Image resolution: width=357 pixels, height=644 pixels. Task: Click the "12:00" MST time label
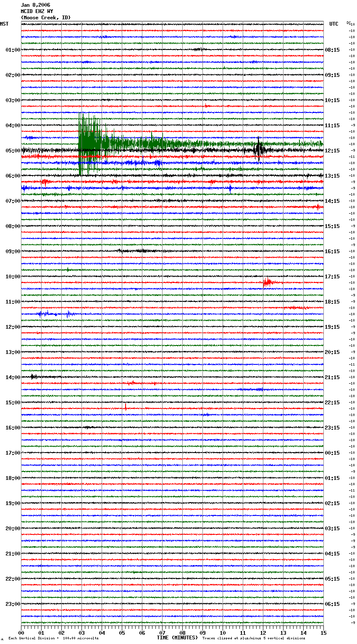[13, 327]
